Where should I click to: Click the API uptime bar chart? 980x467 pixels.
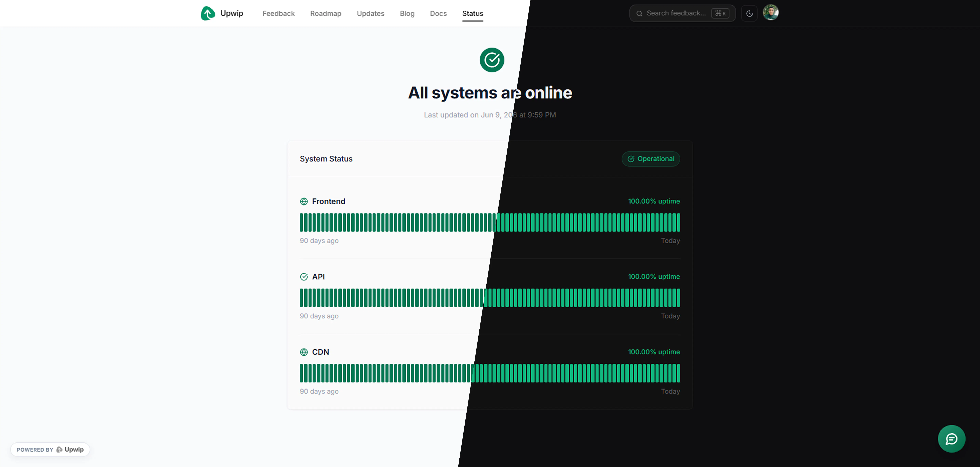point(490,298)
